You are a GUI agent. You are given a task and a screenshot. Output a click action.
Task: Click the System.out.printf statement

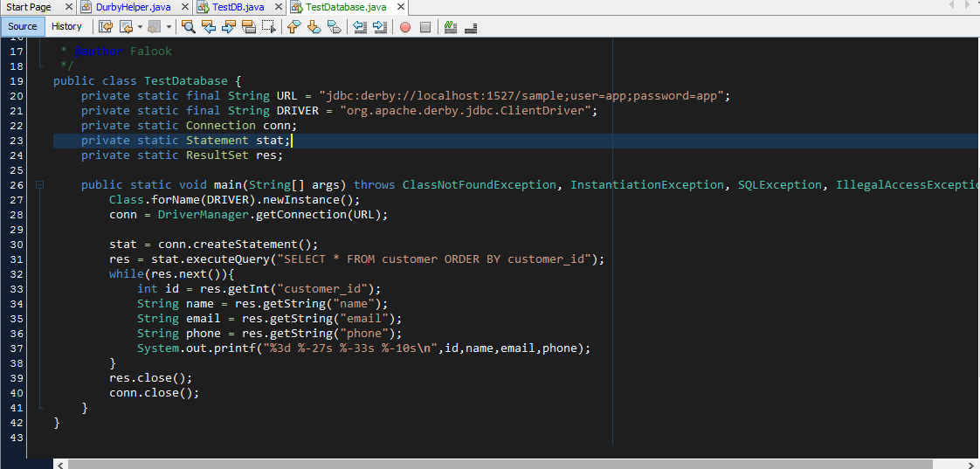[x=363, y=349]
